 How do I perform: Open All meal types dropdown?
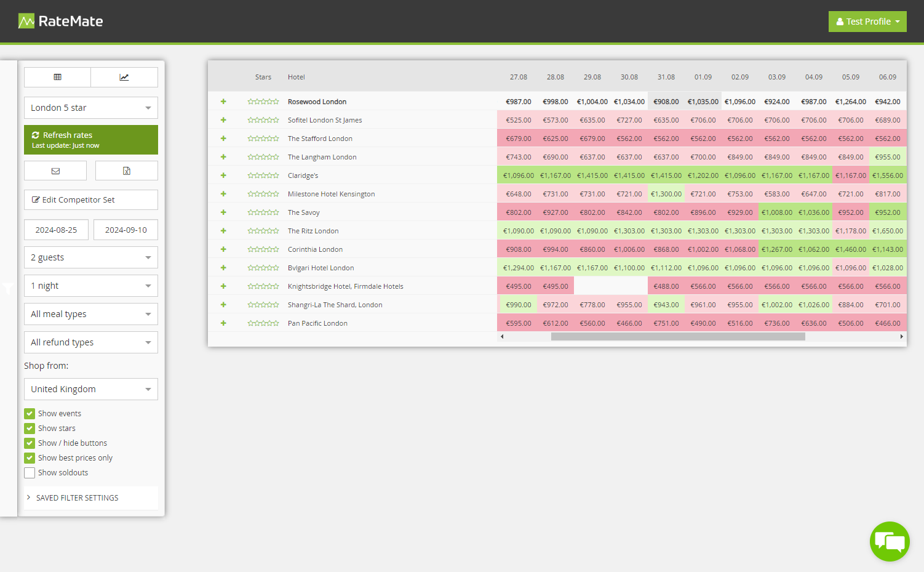pos(91,314)
